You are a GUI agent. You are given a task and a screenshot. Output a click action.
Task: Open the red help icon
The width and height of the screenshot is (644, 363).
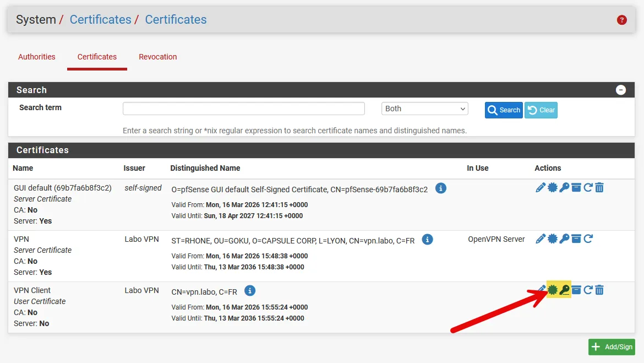coord(622,20)
